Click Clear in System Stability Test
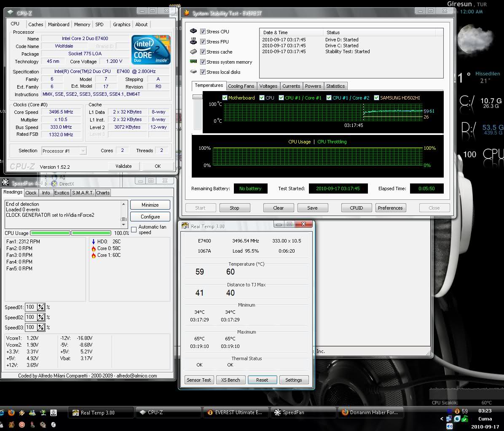Viewport: 504px width, 431px height. pyautogui.click(x=279, y=208)
